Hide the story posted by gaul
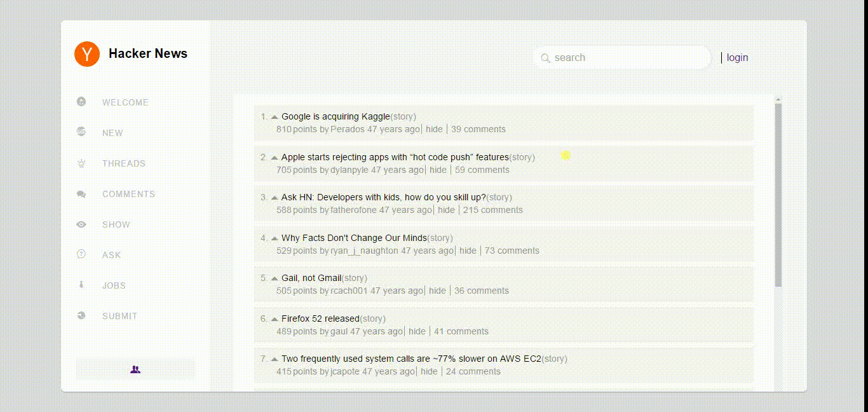The image size is (868, 412). pos(417,331)
